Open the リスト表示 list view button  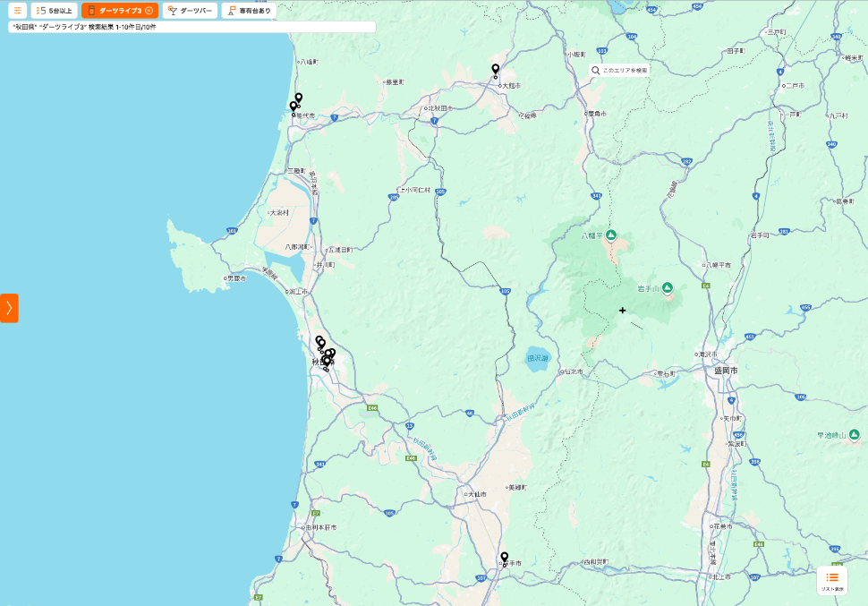pos(832,580)
